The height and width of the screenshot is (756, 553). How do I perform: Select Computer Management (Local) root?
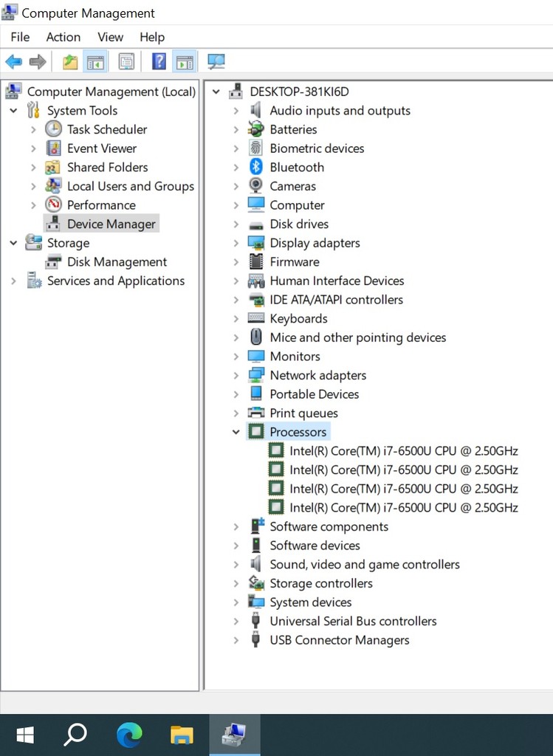coord(111,92)
